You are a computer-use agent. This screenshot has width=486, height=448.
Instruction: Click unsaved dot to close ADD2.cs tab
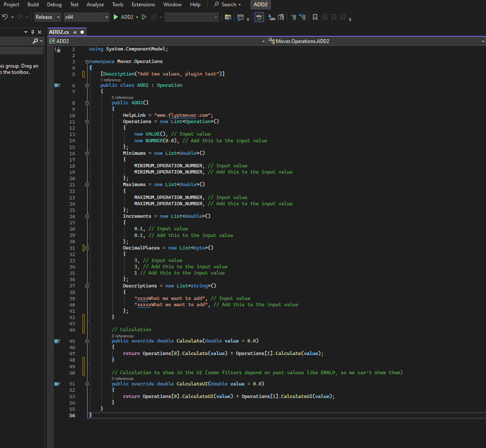click(82, 32)
